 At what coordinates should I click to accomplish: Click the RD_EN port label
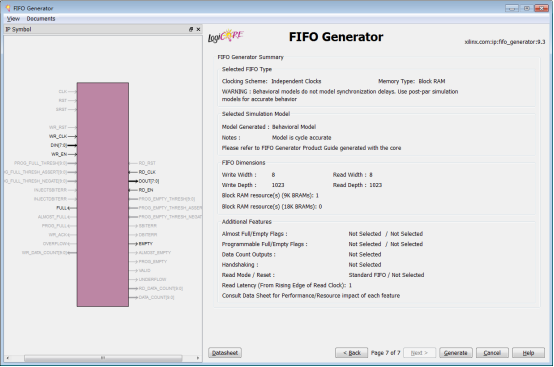pos(146,190)
